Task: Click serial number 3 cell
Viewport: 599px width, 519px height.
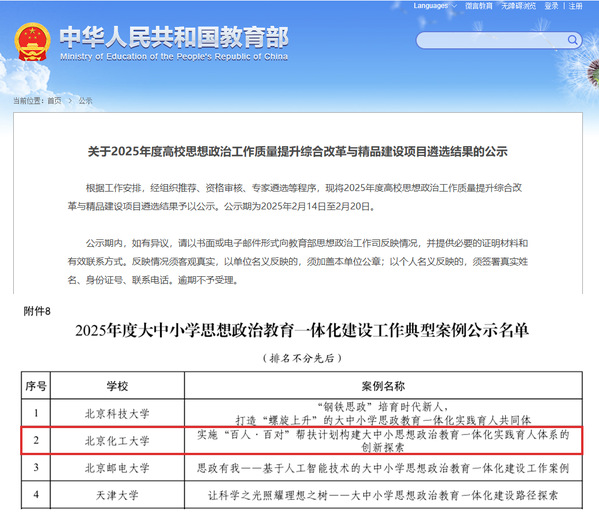Action: (x=36, y=467)
